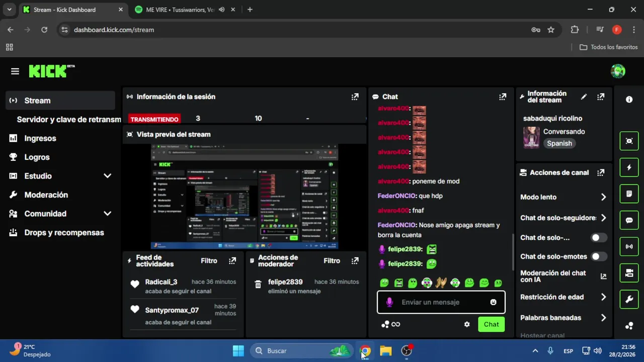Pop out the Información del stream panel
Viewport: 644px width, 362px height.
click(x=601, y=97)
